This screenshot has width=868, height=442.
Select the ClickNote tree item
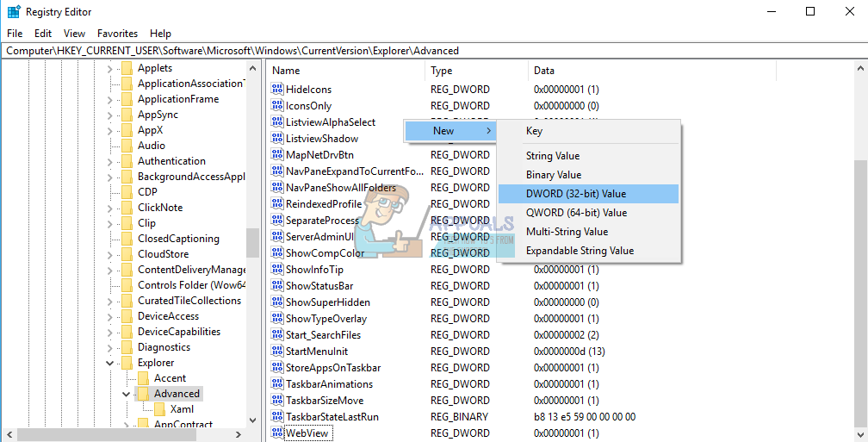coord(160,208)
